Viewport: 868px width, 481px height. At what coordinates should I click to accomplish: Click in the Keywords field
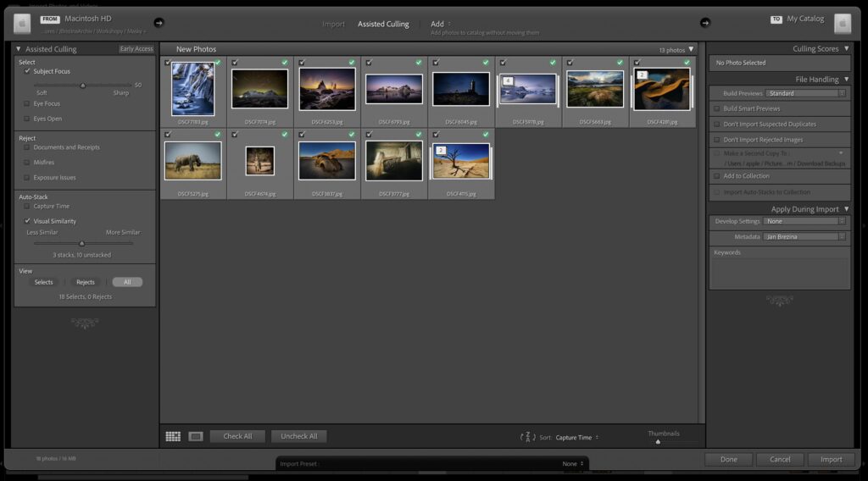tap(780, 273)
